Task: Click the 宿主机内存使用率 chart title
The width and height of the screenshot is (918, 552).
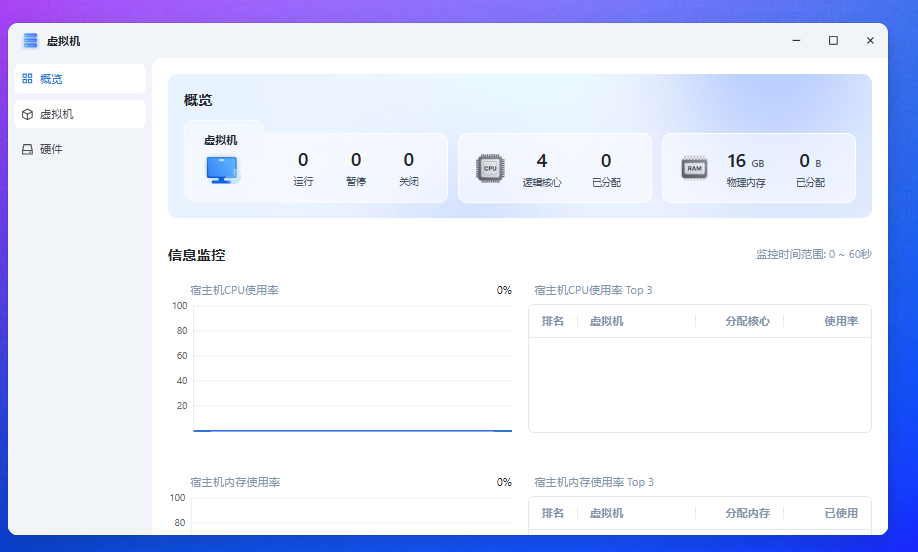Action: click(x=235, y=482)
